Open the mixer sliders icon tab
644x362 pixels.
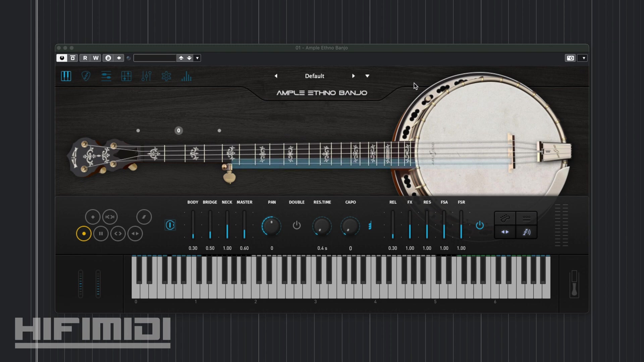pyautogui.click(x=146, y=76)
